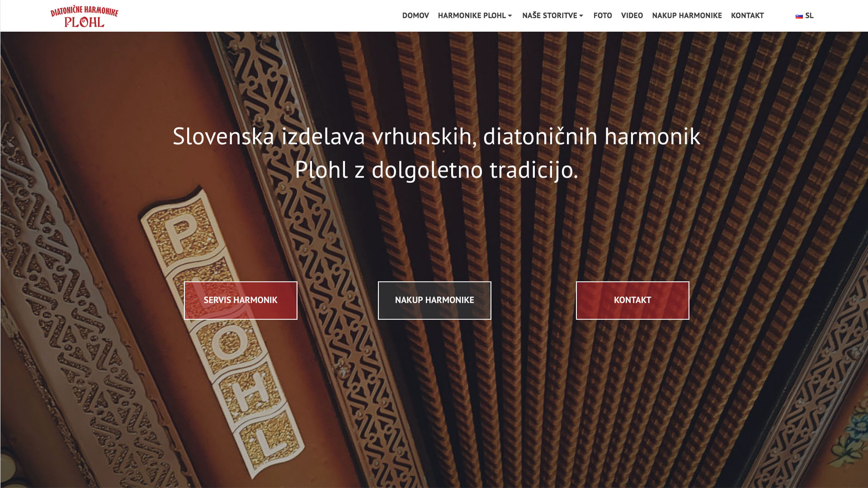Open the Foto menu item

603,15
